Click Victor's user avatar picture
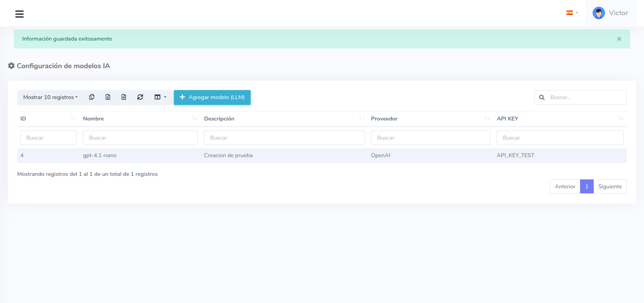The height and width of the screenshot is (303, 644). 598,13
